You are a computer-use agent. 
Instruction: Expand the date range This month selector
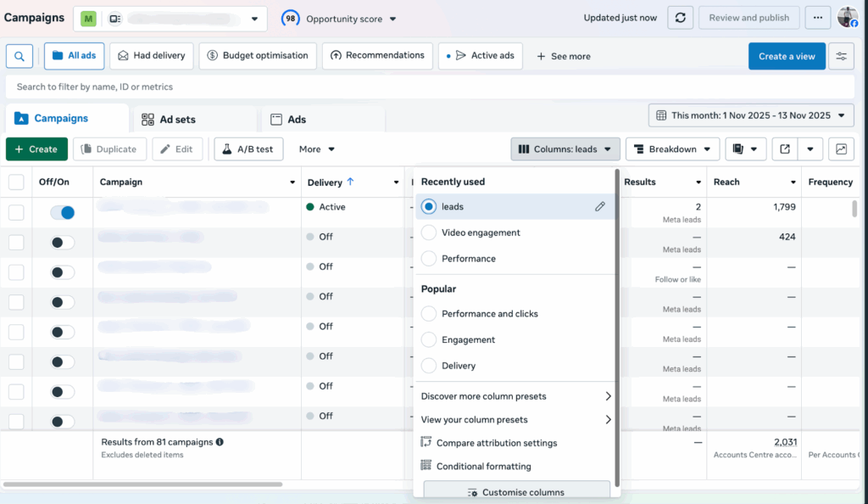(x=751, y=115)
